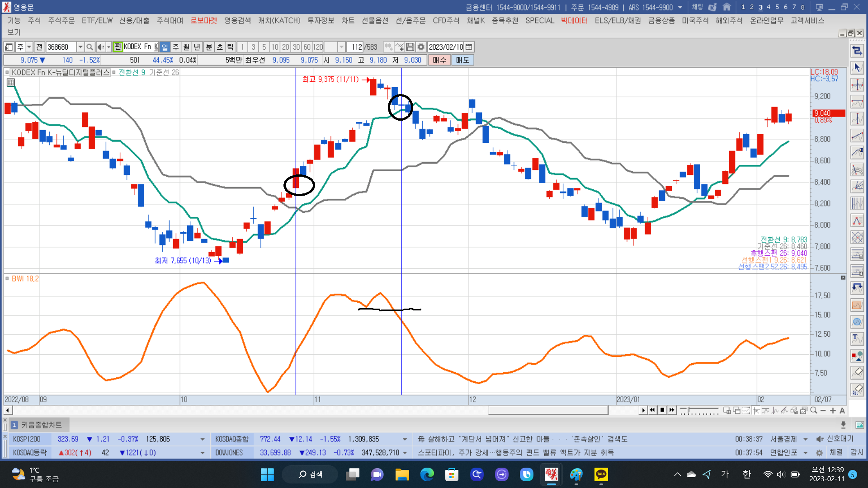The width and height of the screenshot is (868, 488).
Task: Click the eraser tool in right sidebar
Action: click(x=857, y=372)
